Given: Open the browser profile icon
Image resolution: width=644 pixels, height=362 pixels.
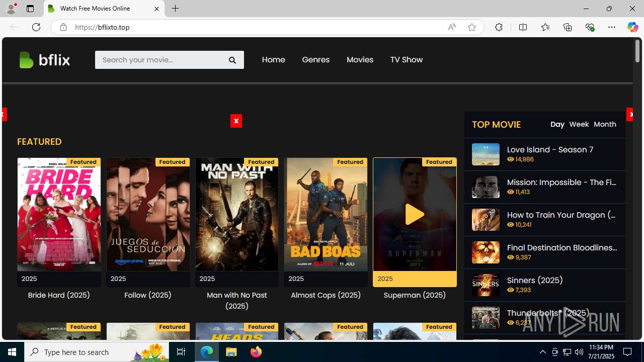Looking at the screenshot, I should 11,9.
